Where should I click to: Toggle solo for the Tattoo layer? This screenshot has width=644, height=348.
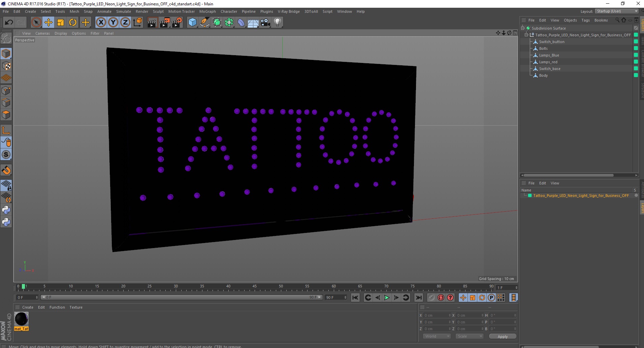coord(636,196)
